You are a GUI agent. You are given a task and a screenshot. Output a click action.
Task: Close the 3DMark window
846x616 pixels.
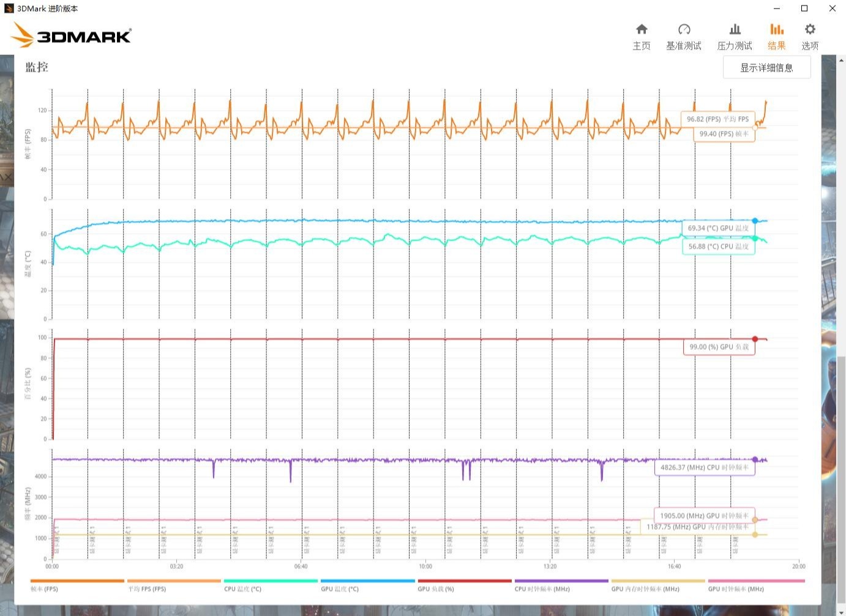click(x=833, y=9)
